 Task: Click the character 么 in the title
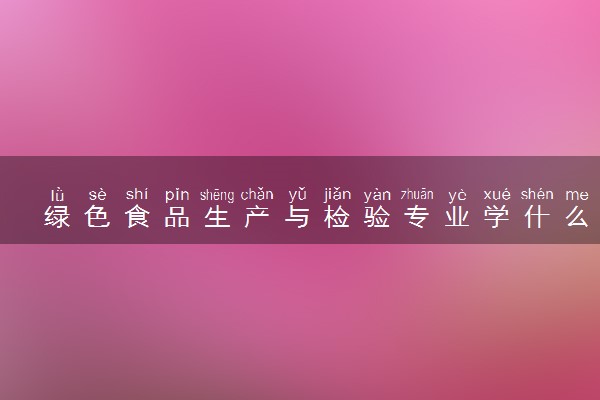pyautogui.click(x=577, y=217)
